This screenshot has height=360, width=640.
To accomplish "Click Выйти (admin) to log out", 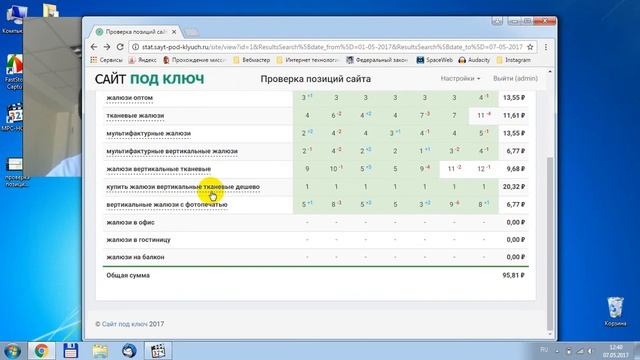I will tap(515, 78).
